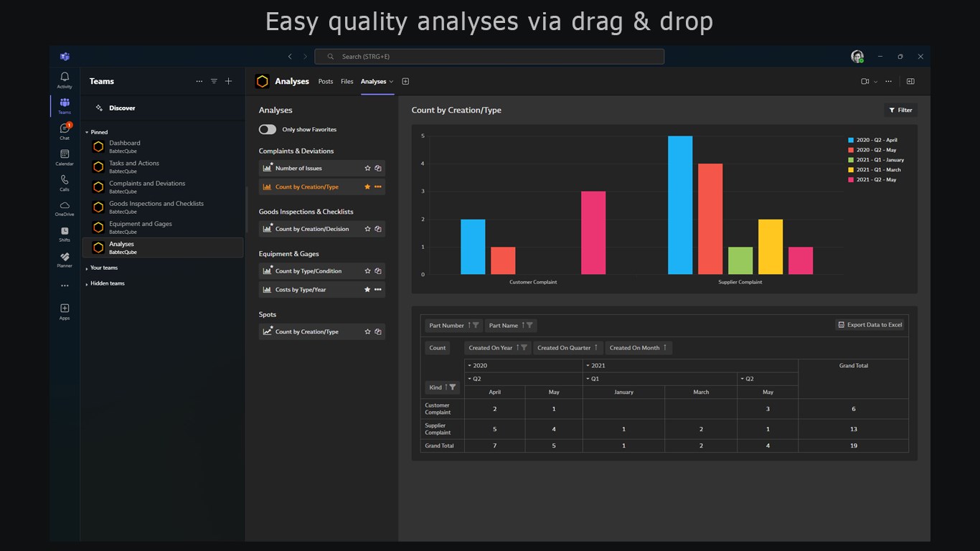Image resolution: width=980 pixels, height=551 pixels.
Task: Open more options beside Teams heading
Action: [199, 81]
